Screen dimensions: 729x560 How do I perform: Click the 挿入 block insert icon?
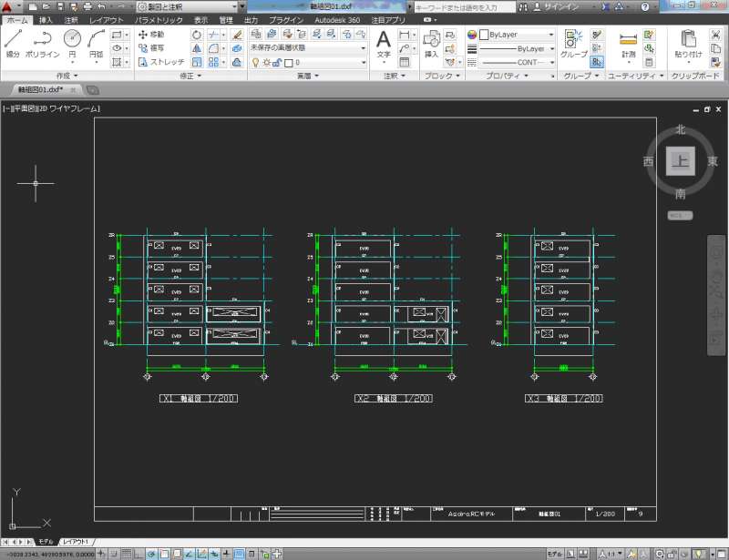(431, 42)
